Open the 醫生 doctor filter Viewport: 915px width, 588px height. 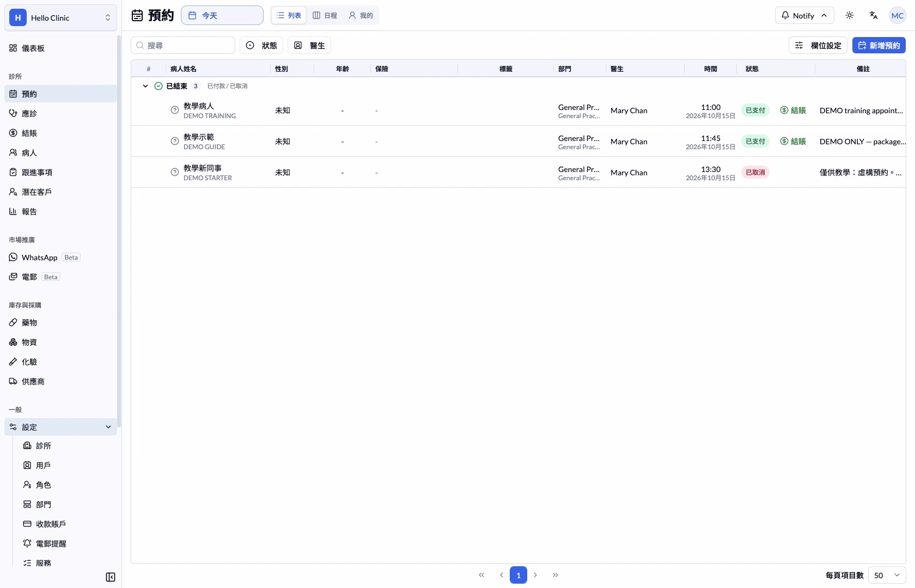309,45
